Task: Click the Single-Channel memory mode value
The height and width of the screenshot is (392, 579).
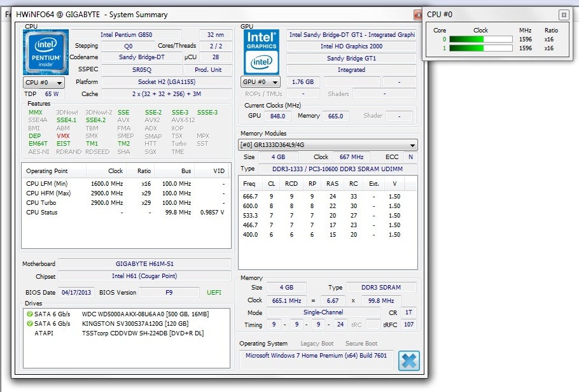Action: tap(323, 312)
